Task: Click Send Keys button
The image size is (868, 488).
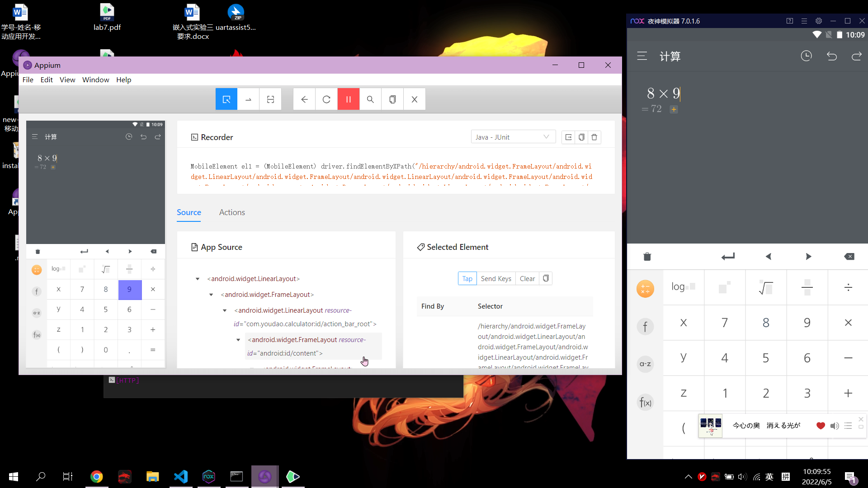Action: [496, 279]
